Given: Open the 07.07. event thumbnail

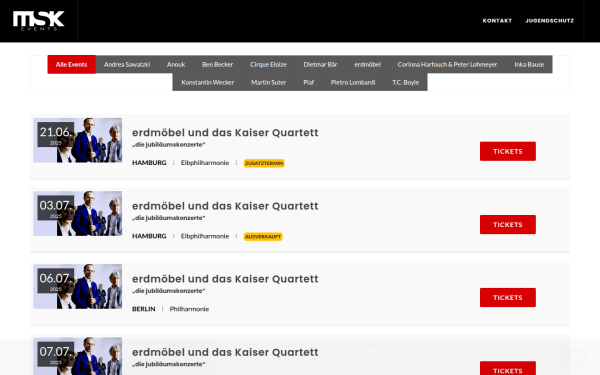Looking at the screenshot, I should pyautogui.click(x=78, y=356).
